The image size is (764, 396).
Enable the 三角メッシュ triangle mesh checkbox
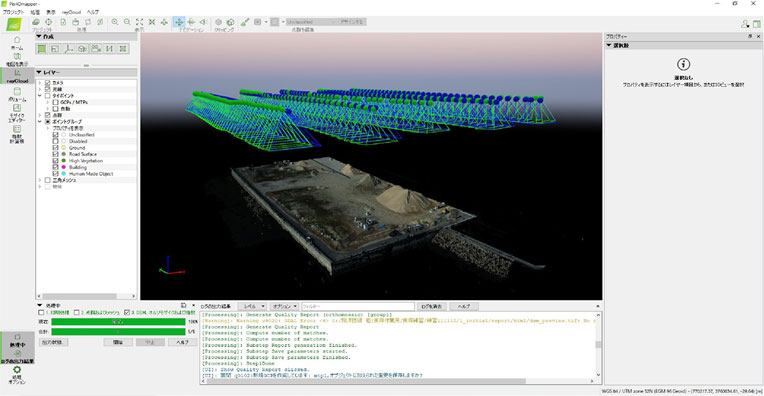48,180
